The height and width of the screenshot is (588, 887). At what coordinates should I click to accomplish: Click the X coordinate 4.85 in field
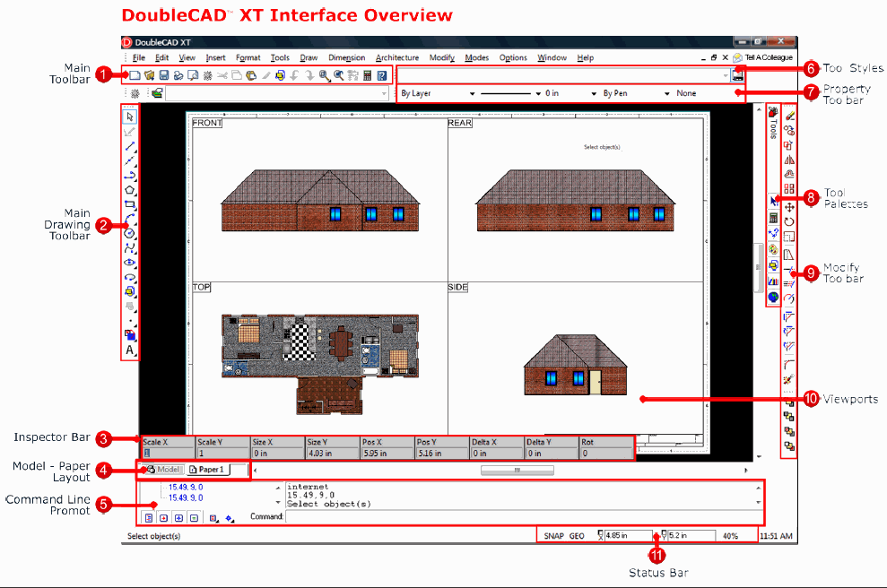628,535
